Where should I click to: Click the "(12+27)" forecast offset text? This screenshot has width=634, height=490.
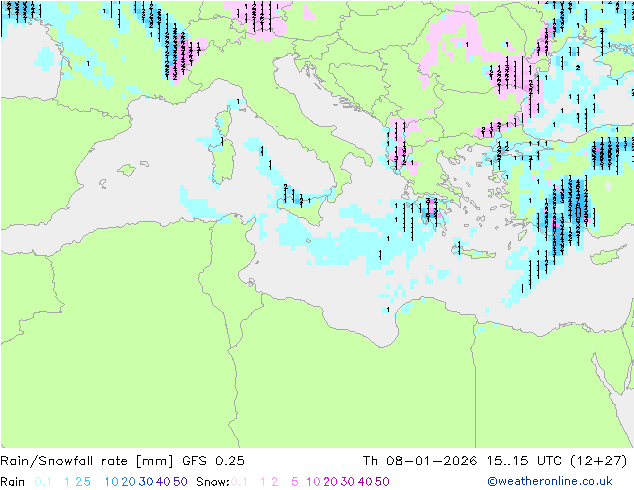point(599,461)
